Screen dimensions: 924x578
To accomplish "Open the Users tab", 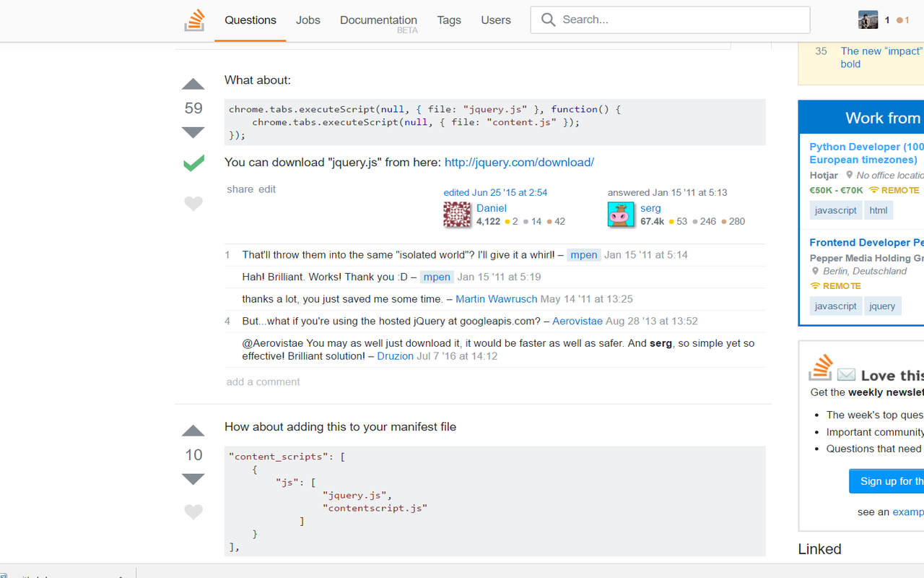I will point(496,20).
